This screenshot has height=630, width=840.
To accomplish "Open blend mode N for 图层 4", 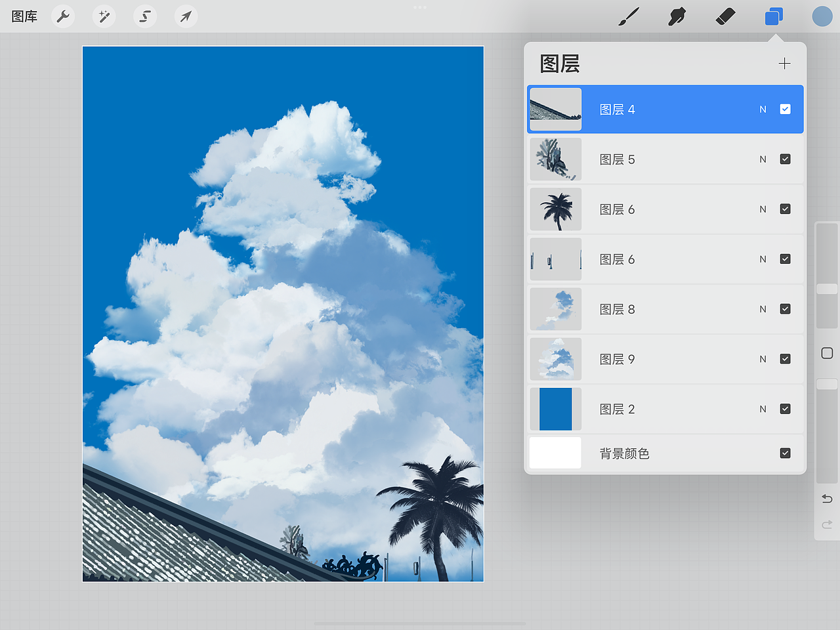I will [x=763, y=110].
